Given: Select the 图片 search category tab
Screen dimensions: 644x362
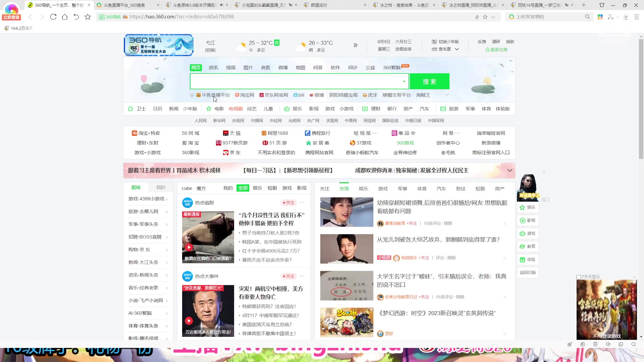Looking at the screenshot, I should pyautogui.click(x=248, y=68).
